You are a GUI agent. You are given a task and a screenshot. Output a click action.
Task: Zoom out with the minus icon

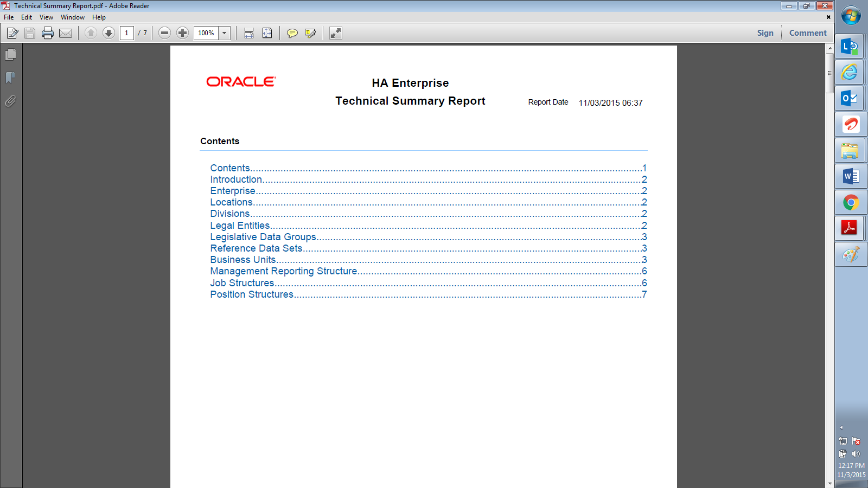tap(165, 33)
